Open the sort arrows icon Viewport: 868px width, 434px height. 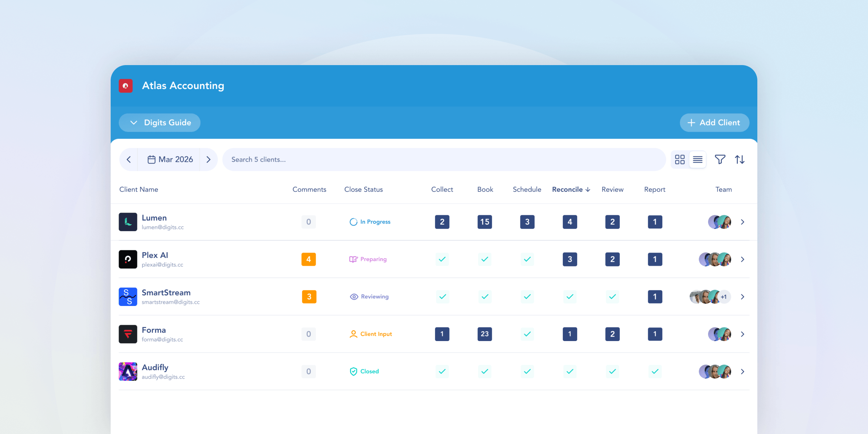[740, 159]
